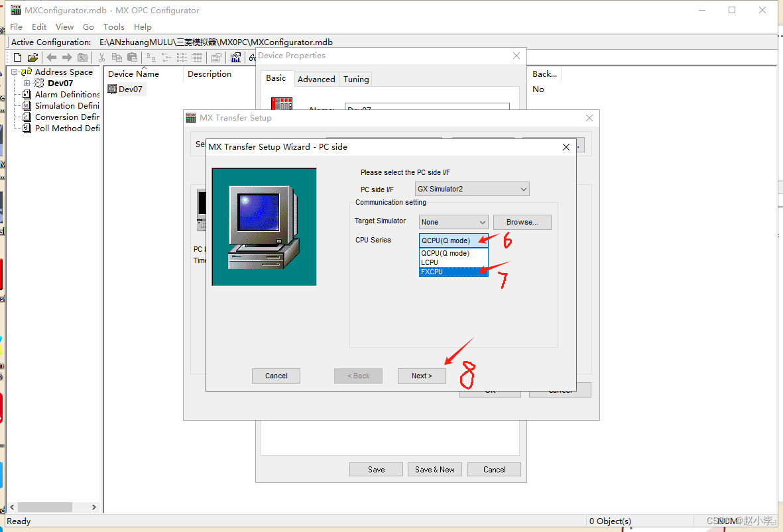
Task: Switch to Basic tab in Device Properties
Action: (x=276, y=78)
